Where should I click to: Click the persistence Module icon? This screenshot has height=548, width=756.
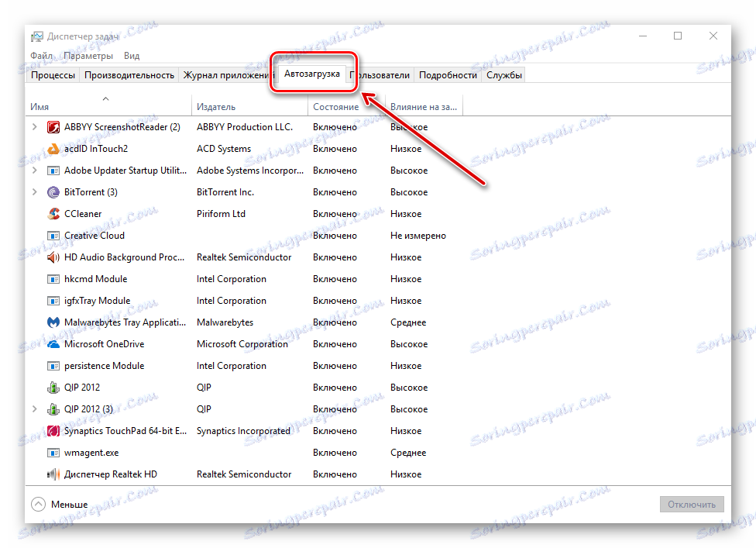[x=53, y=366]
